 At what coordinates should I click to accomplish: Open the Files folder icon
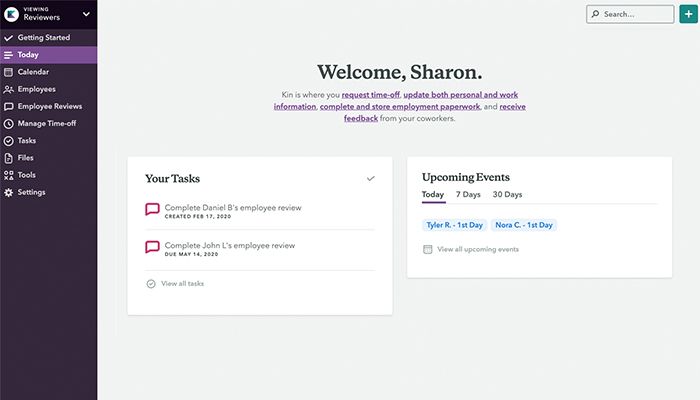(x=8, y=158)
